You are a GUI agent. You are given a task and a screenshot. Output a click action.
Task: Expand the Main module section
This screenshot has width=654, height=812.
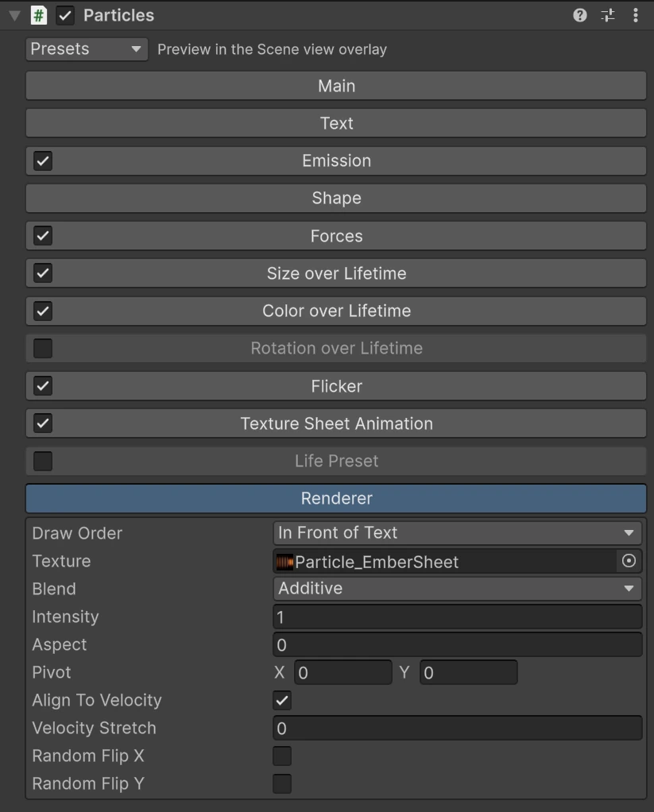tap(336, 86)
